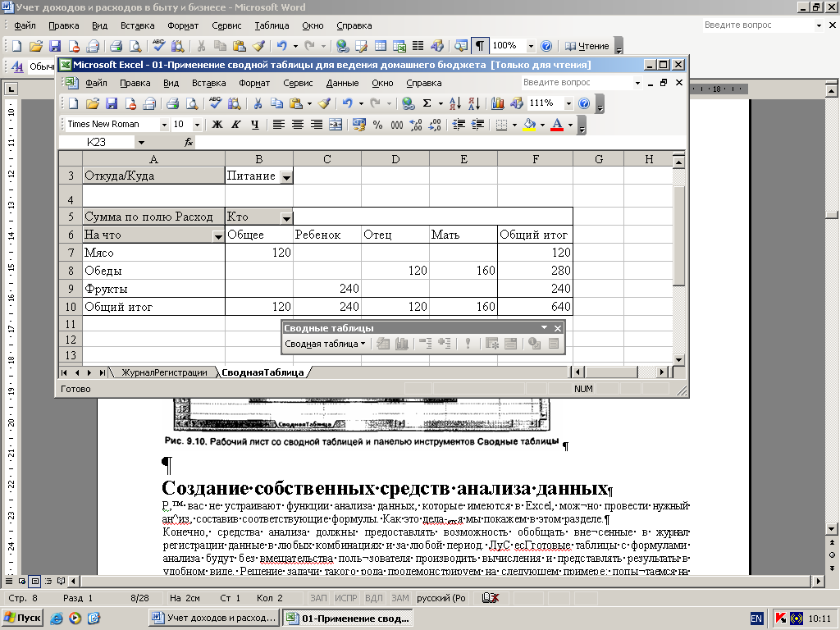Click Format Report icon in Сводные таблицы toolbar
The width and height of the screenshot is (840, 630).
click(x=382, y=344)
